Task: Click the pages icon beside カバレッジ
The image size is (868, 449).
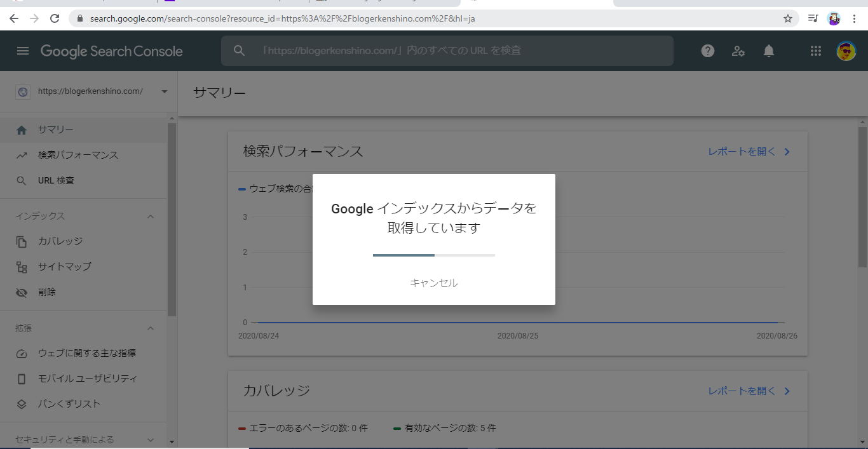Action: tap(22, 242)
